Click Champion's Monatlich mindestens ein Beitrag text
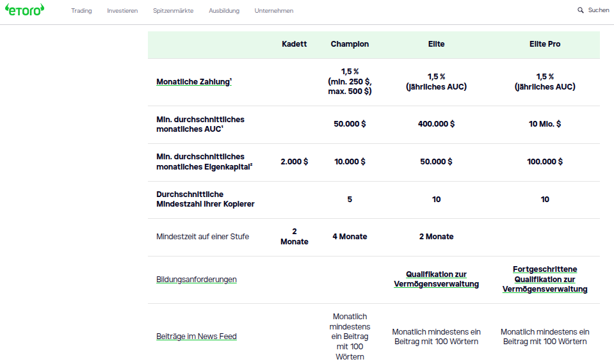This screenshot has width=614, height=364. 350,336
